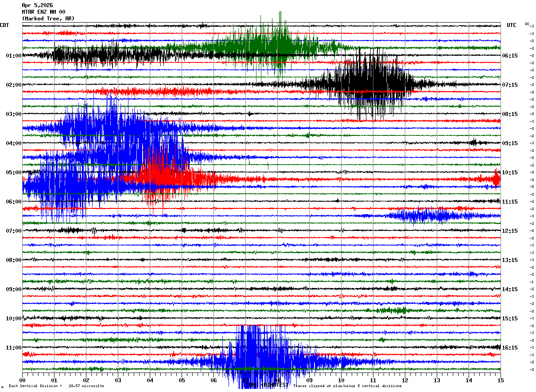
Task: Click the 01:00 CDT time label
Action: (x=14, y=56)
